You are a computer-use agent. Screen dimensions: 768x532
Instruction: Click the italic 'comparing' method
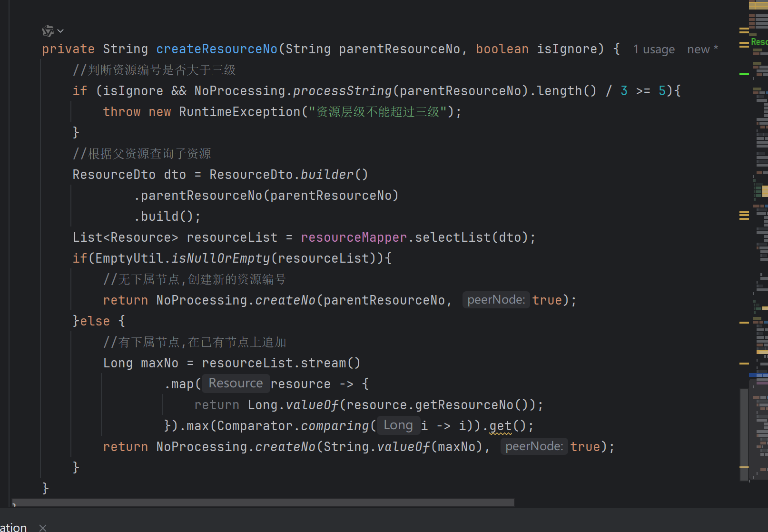coord(335,426)
